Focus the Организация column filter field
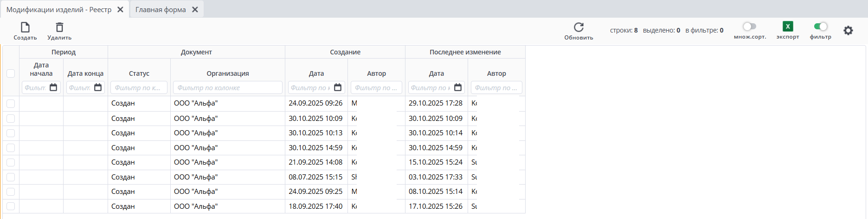868x219 pixels. click(x=227, y=87)
